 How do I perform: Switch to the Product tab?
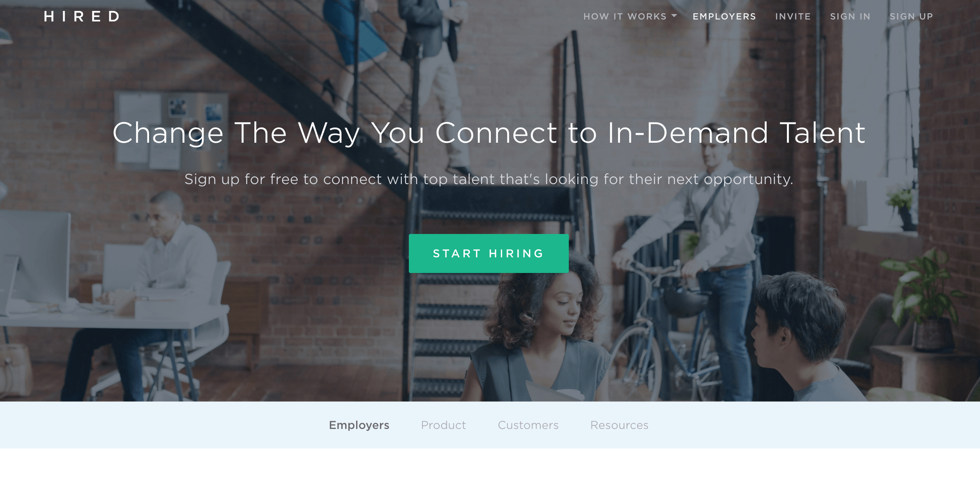444,425
